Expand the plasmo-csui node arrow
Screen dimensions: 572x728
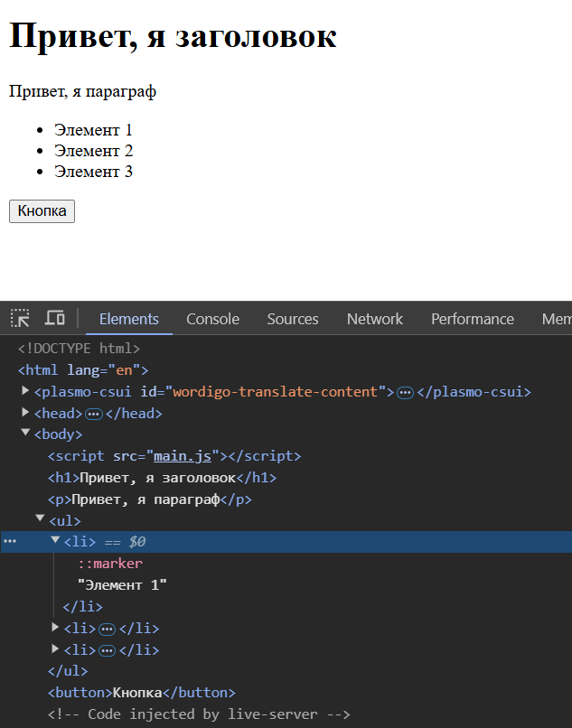pyautogui.click(x=25, y=391)
